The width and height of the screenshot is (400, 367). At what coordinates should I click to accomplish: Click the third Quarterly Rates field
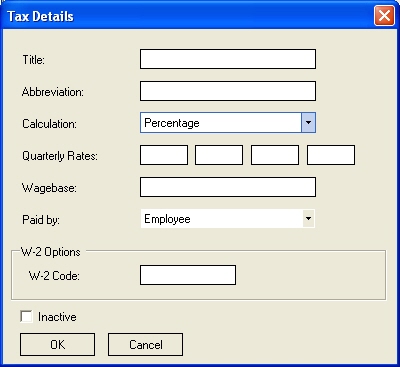[275, 155]
